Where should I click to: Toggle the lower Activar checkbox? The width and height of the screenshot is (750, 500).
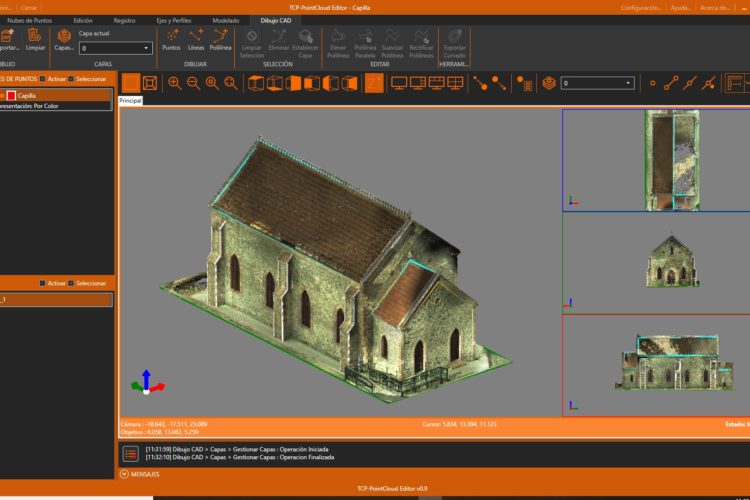(42, 283)
